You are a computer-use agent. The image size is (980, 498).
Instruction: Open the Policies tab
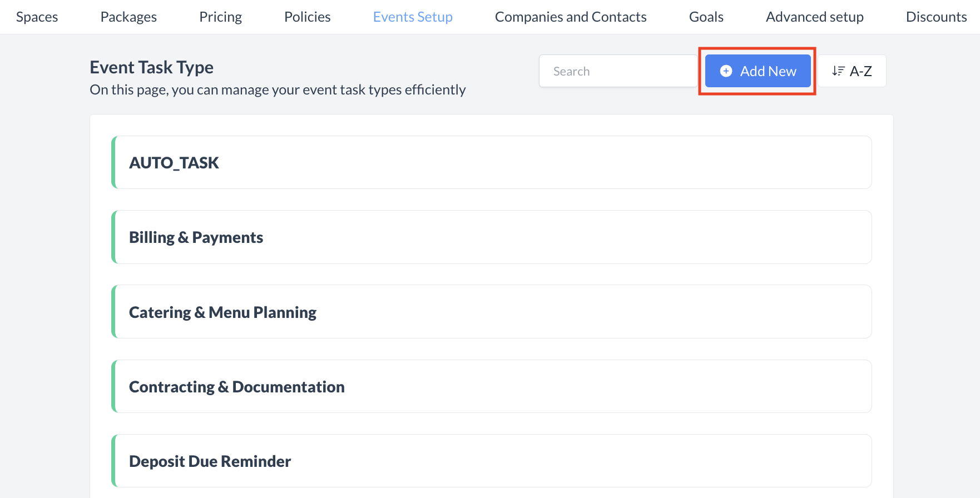[307, 17]
